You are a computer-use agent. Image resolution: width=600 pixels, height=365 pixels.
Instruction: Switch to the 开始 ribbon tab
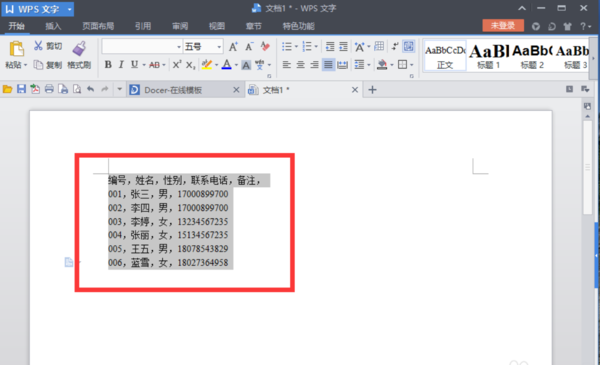coord(16,26)
